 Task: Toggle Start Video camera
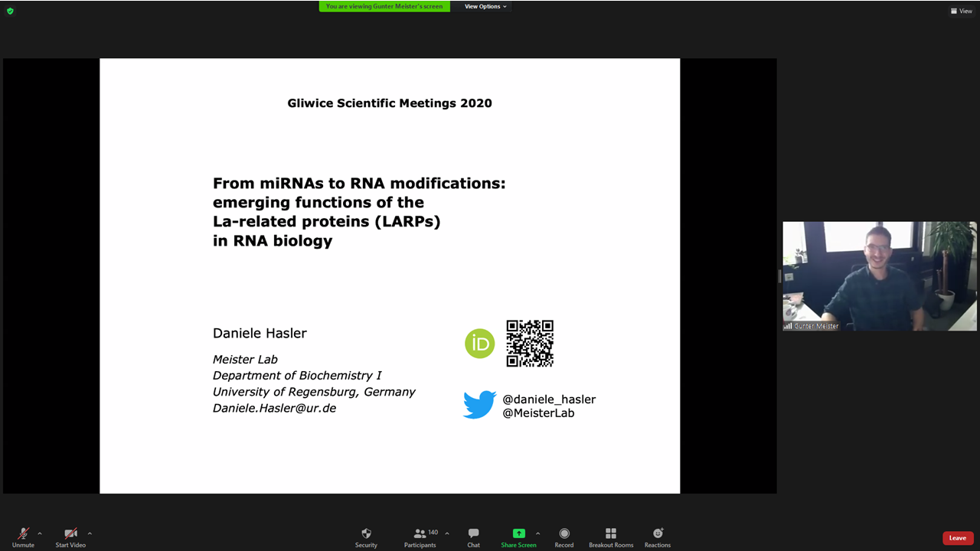pos(70,534)
